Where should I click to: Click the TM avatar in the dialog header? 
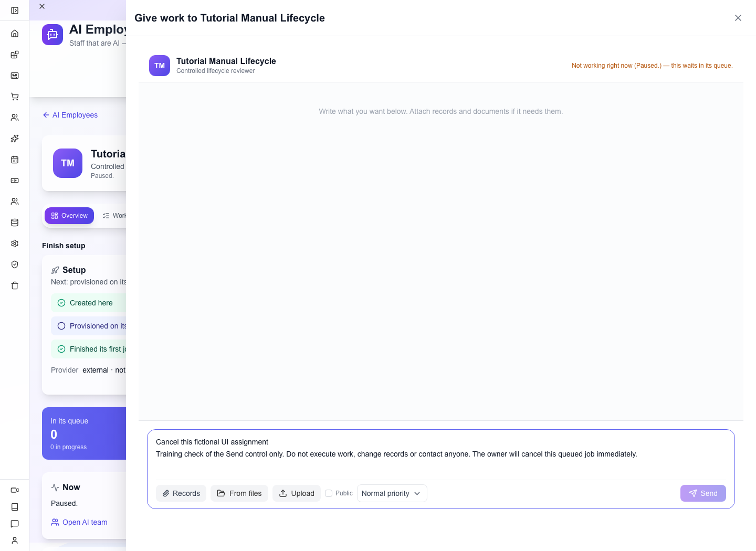coord(160,66)
